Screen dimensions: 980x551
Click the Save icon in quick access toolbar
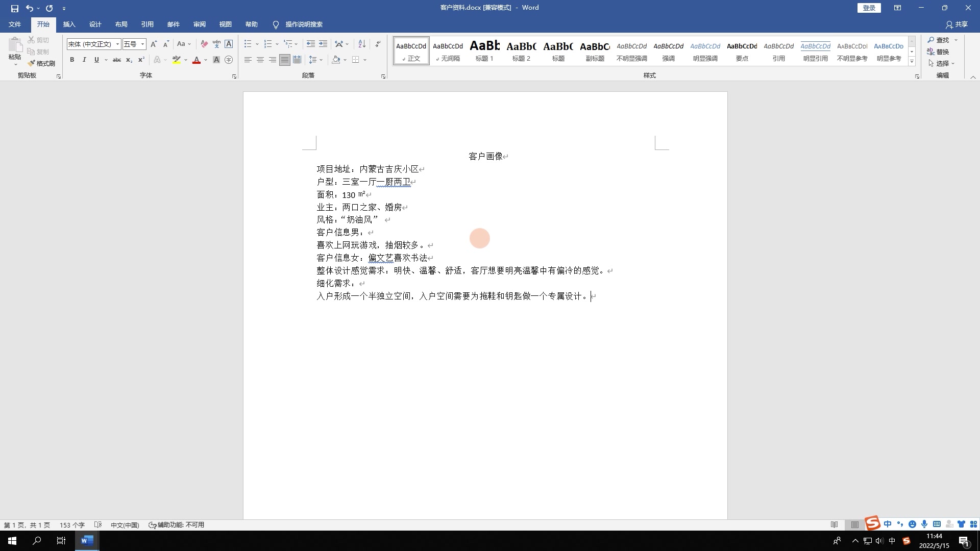click(x=14, y=8)
